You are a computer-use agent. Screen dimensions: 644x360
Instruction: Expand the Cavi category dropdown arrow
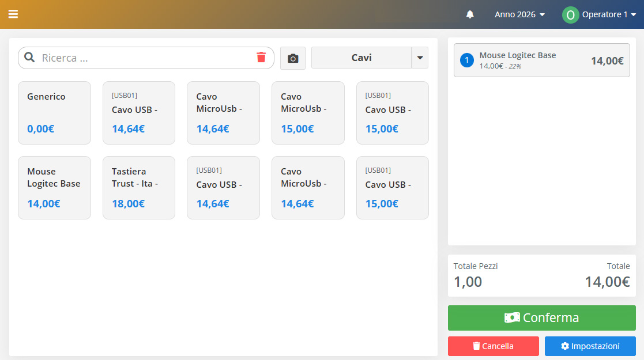[x=420, y=58]
